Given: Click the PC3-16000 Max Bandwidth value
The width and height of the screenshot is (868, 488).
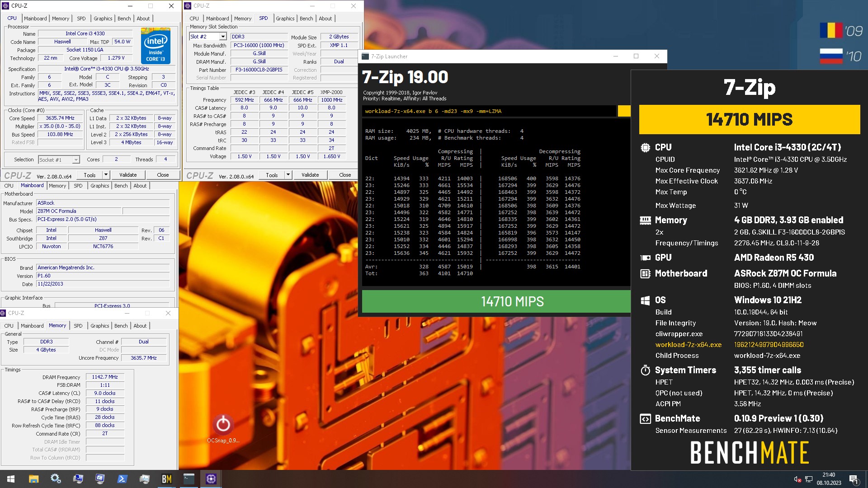Looking at the screenshot, I should point(259,45).
